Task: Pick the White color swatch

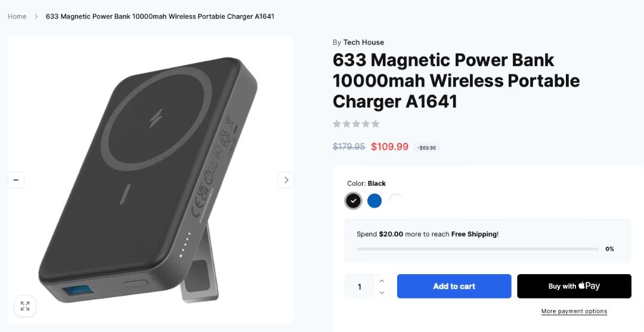Action: point(395,201)
